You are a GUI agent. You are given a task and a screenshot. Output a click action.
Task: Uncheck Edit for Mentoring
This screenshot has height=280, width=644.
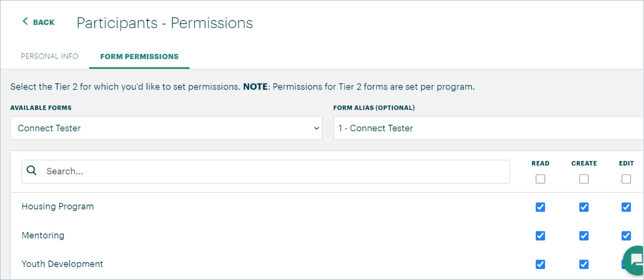(x=626, y=235)
